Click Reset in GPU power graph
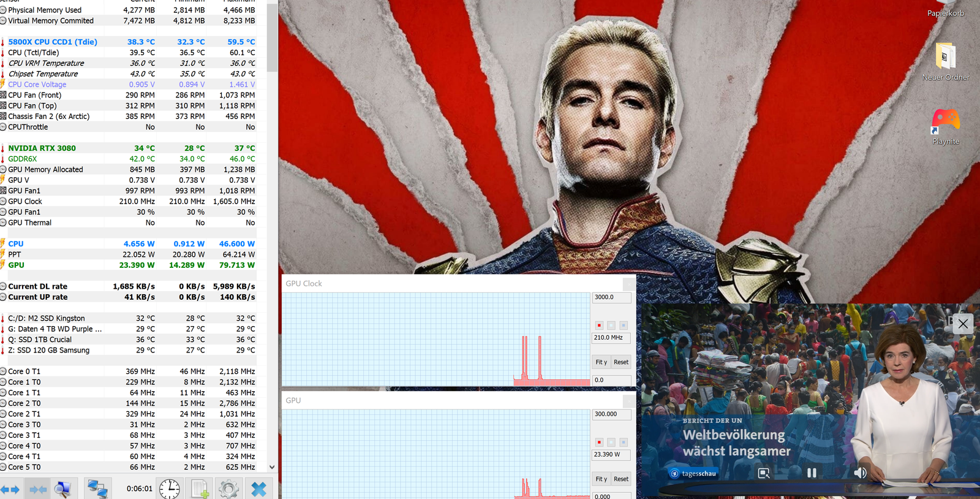Viewport: 980px width, 499px height. click(621, 479)
